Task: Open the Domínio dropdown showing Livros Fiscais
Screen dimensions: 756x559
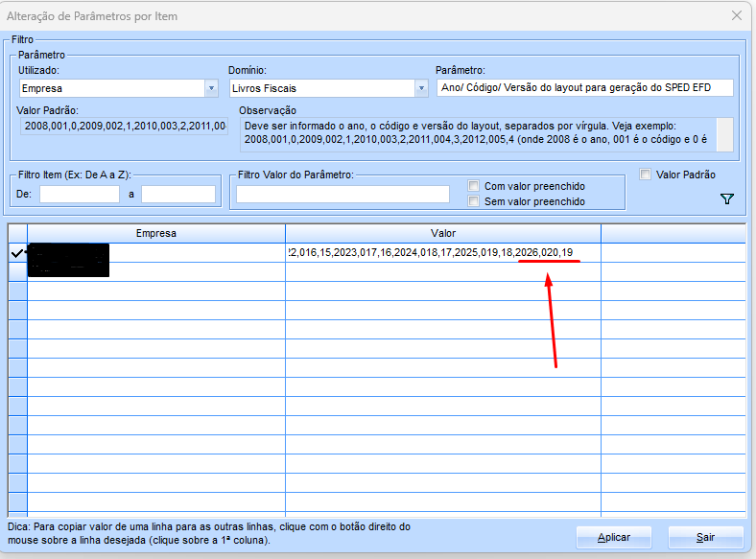Action: [x=420, y=88]
